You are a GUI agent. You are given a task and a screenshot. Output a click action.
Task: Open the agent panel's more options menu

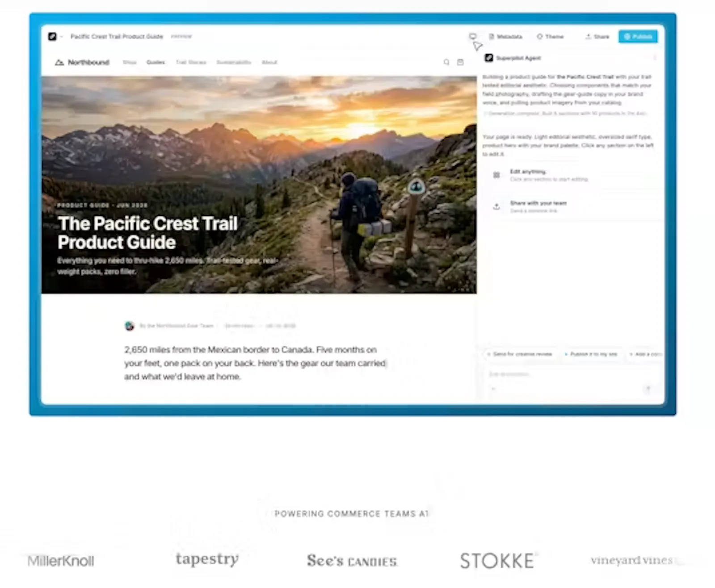(x=655, y=58)
